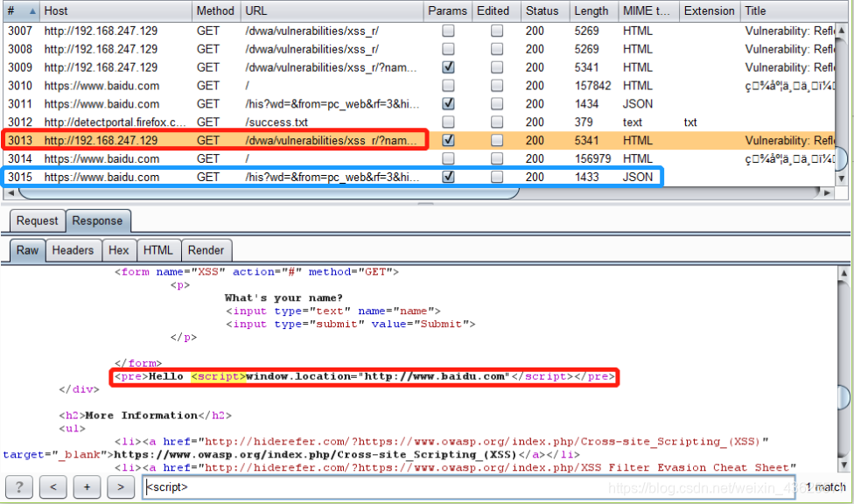Toggle Params checkbox for request 3015

click(x=448, y=177)
